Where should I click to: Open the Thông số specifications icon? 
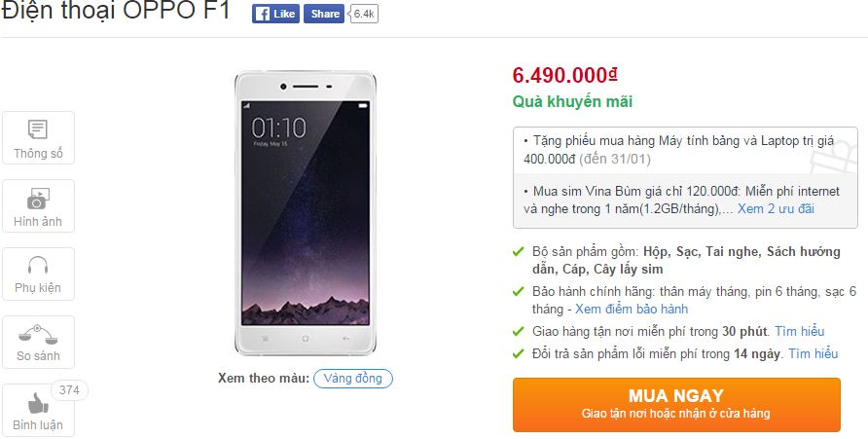(x=38, y=128)
